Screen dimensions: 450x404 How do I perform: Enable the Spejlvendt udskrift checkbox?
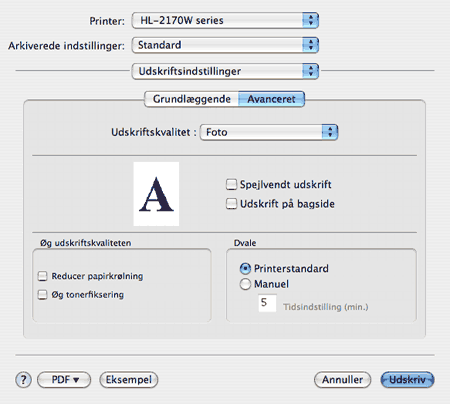231,184
